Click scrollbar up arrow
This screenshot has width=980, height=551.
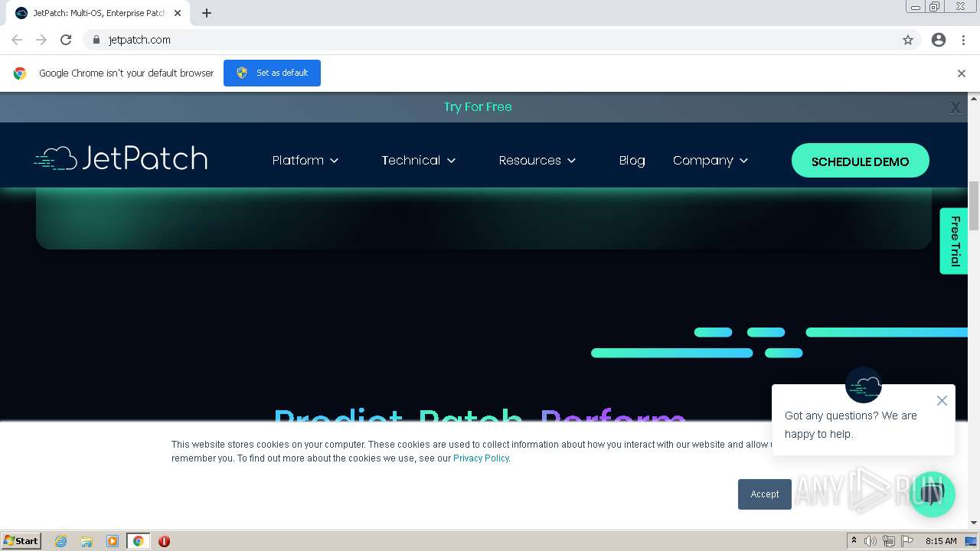pos(974,98)
